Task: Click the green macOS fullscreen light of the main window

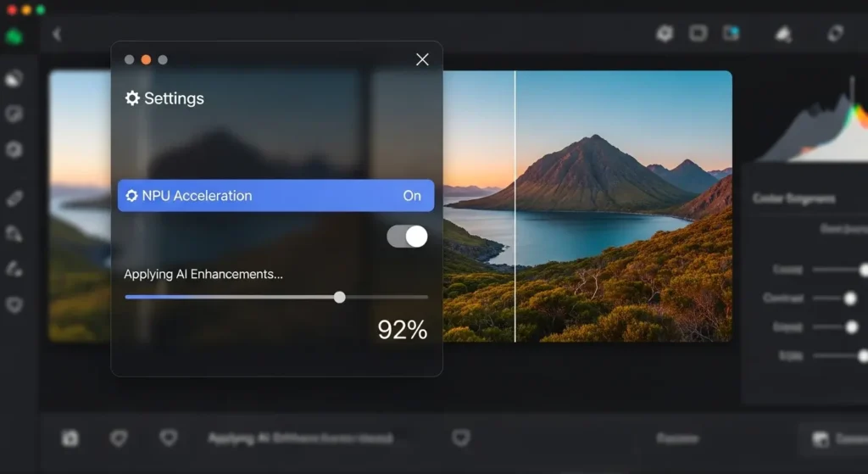Action: click(x=41, y=10)
